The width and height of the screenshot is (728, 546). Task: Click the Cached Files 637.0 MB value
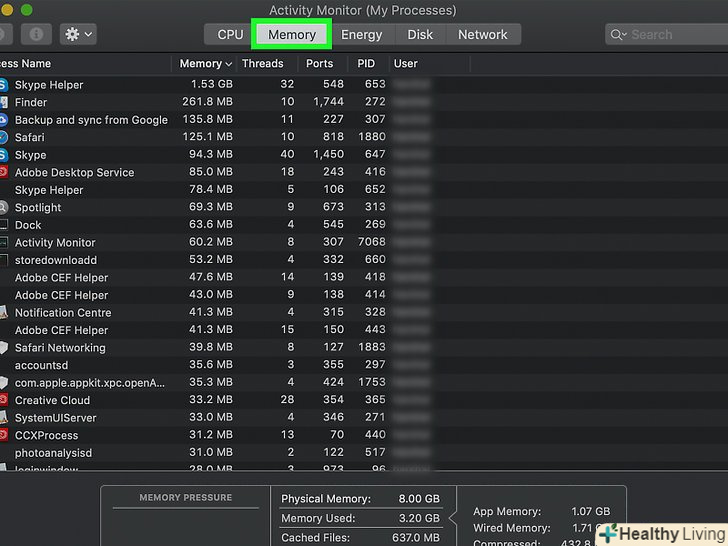(x=416, y=538)
